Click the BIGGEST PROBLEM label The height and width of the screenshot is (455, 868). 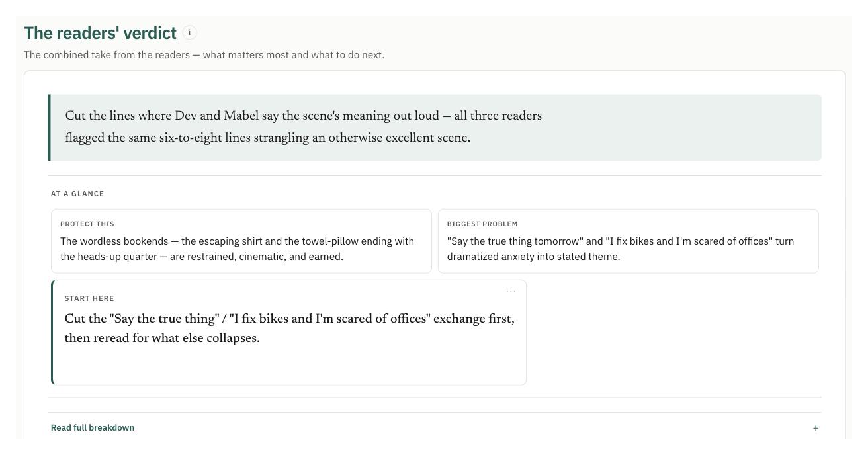click(x=482, y=224)
